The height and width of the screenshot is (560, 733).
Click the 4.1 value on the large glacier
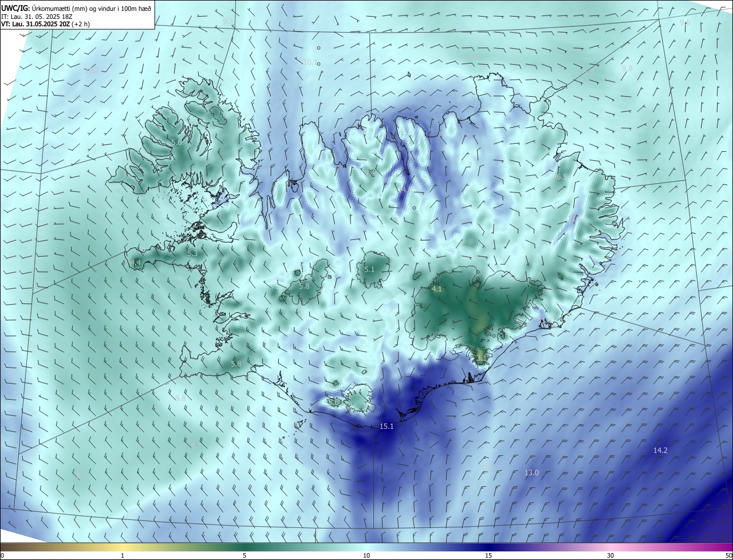437,289
